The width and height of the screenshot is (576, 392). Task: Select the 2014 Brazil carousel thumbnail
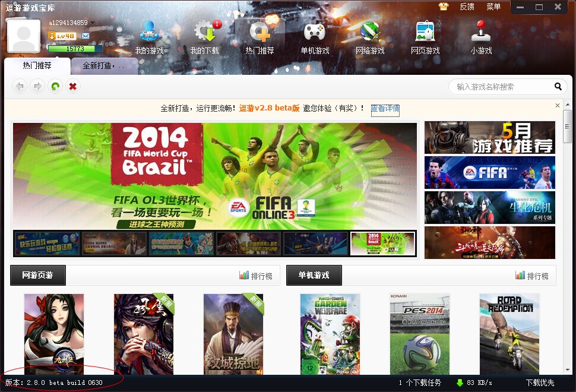click(x=383, y=243)
